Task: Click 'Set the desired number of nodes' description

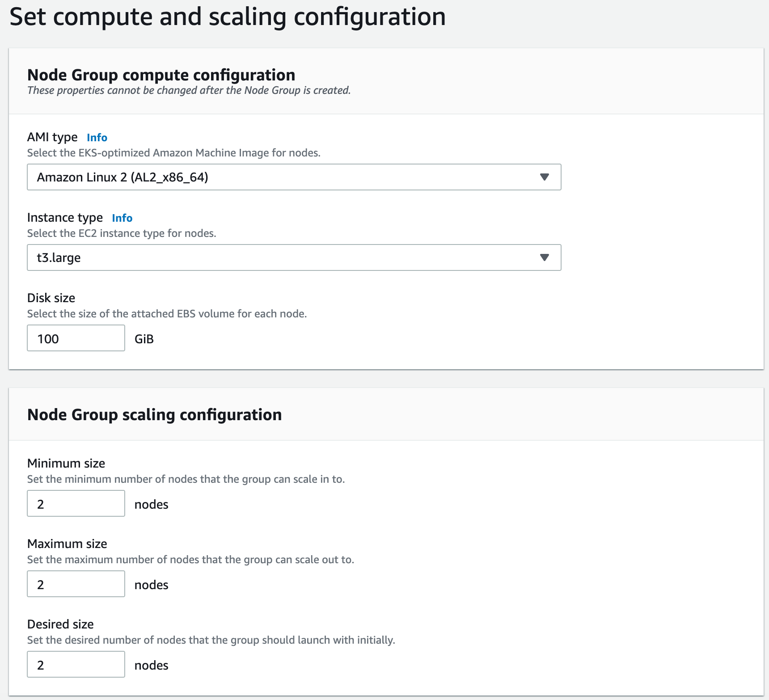Action: [x=211, y=640]
